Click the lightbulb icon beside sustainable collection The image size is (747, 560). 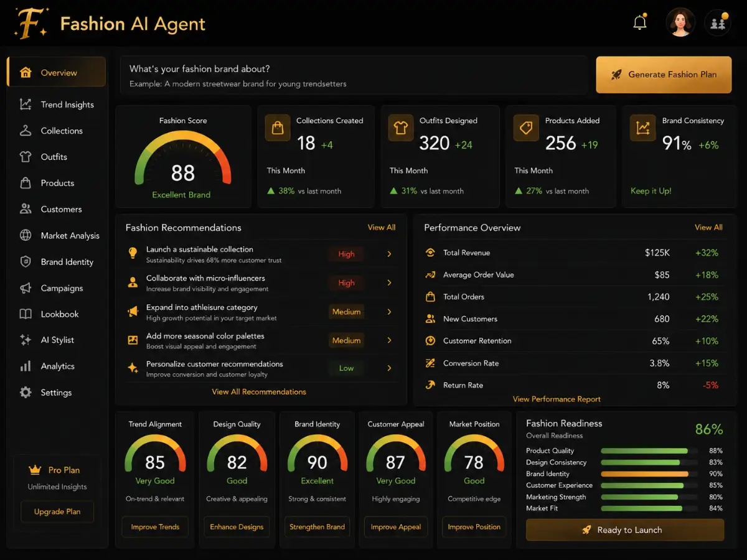pos(133,253)
